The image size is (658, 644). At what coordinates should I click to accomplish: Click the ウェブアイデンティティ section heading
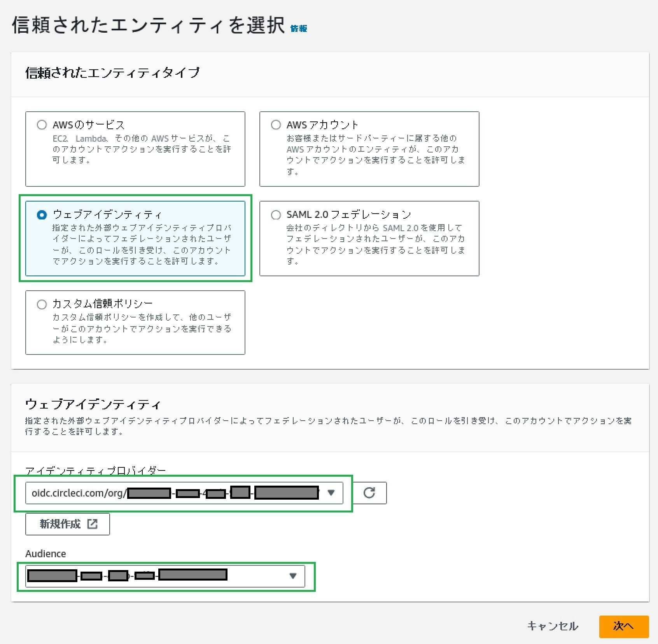point(93,405)
